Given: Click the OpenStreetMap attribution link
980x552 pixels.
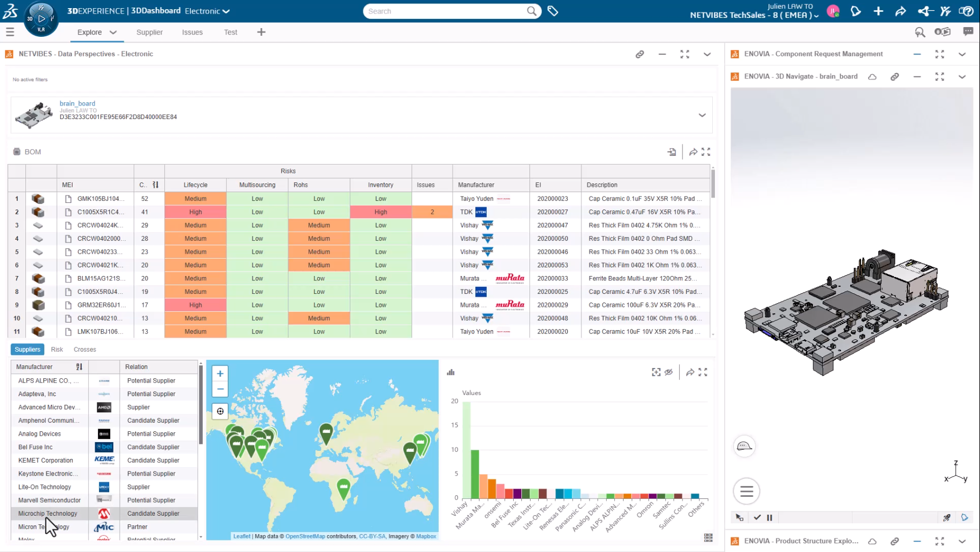Looking at the screenshot, I should tap(305, 536).
